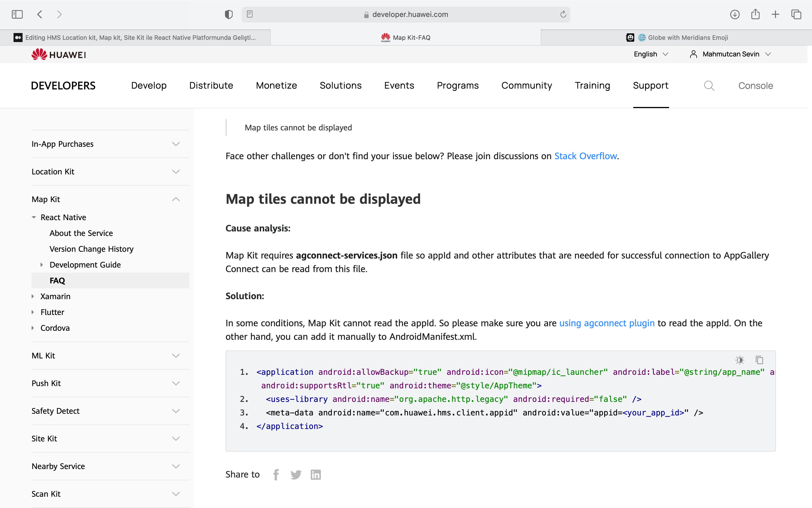The height and width of the screenshot is (508, 812).
Task: Toggle the Safari sidebar button
Action: click(x=17, y=14)
